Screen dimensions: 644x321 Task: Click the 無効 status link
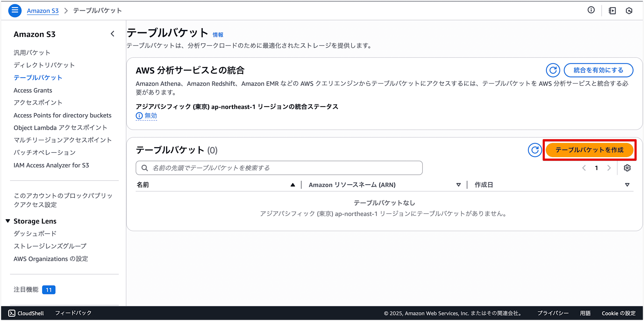coord(151,116)
